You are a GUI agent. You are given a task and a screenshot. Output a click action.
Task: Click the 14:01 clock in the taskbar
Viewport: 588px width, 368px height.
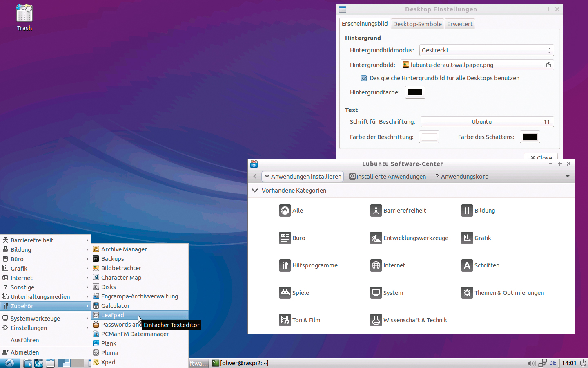click(x=569, y=363)
